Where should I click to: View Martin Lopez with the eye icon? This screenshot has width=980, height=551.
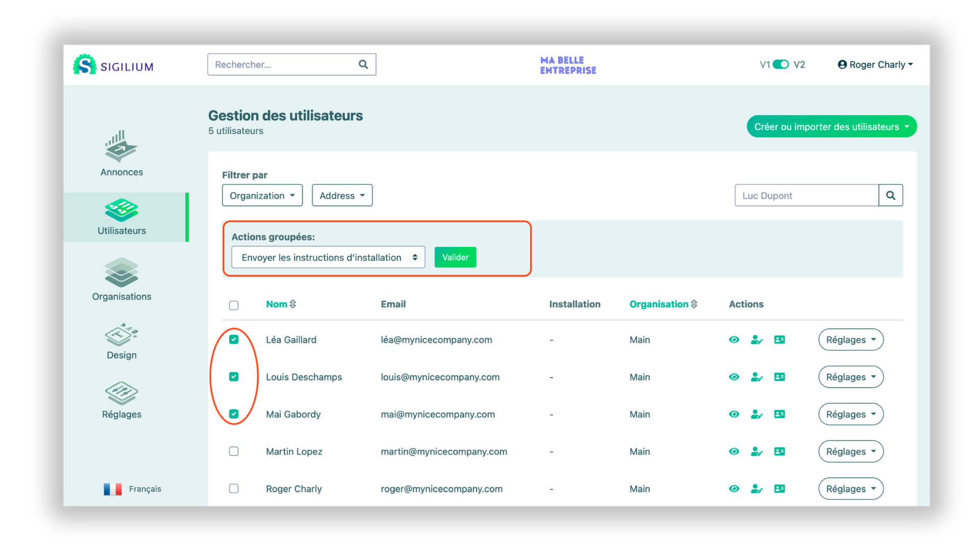pyautogui.click(x=734, y=452)
